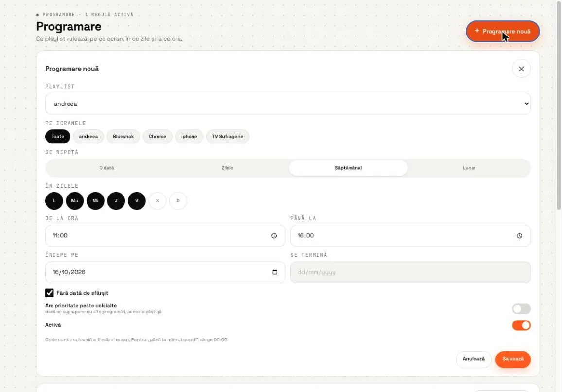The image size is (562, 392).
Task: Turn off the Activă toggle
Action: [521, 325]
